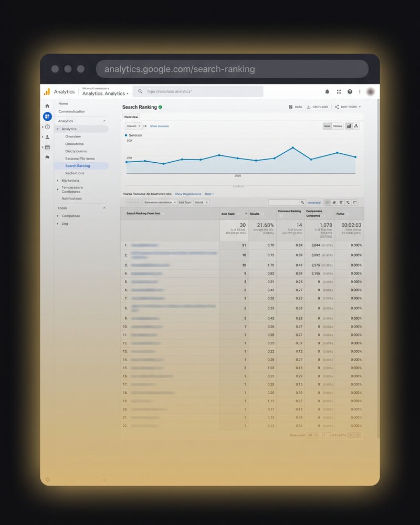Open the secondary dimension dropdown
Image resolution: width=420 pixels, height=525 pixels.
160,202
